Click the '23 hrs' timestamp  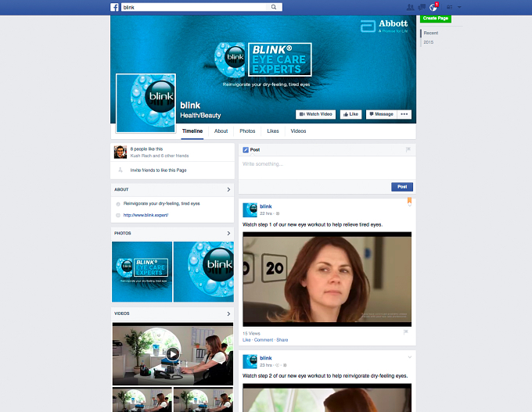266,365
